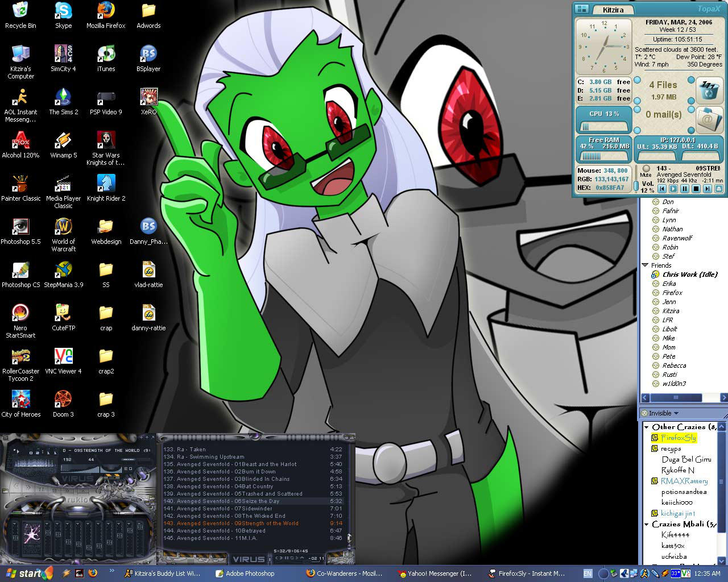Expand hidden quick launch items chevron

click(111, 571)
